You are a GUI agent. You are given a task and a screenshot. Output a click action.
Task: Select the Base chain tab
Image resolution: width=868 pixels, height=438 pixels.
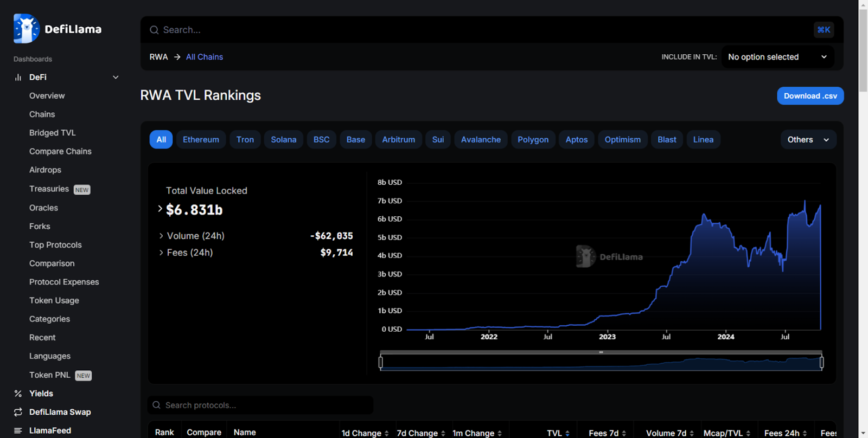pyautogui.click(x=356, y=139)
